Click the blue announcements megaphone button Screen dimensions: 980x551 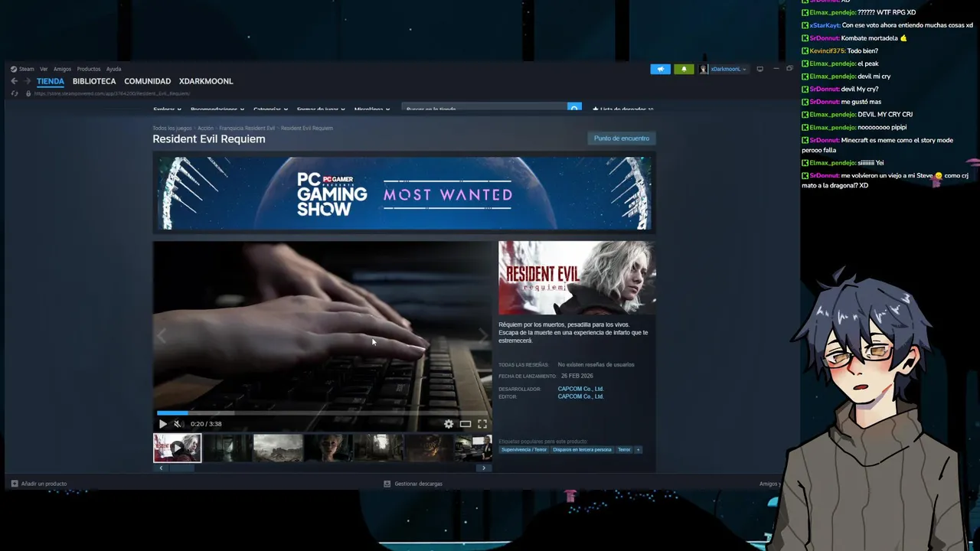(x=660, y=69)
